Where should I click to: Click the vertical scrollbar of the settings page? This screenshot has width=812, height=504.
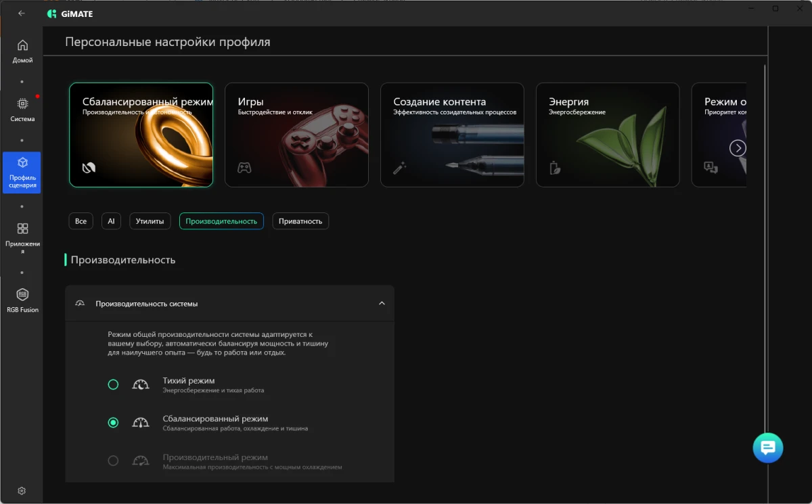[765, 250]
